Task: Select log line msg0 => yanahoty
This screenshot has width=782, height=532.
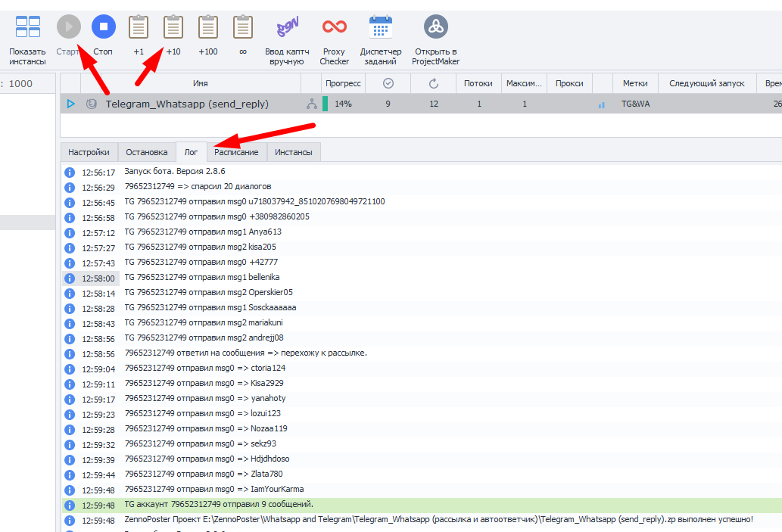Action: 205,398
